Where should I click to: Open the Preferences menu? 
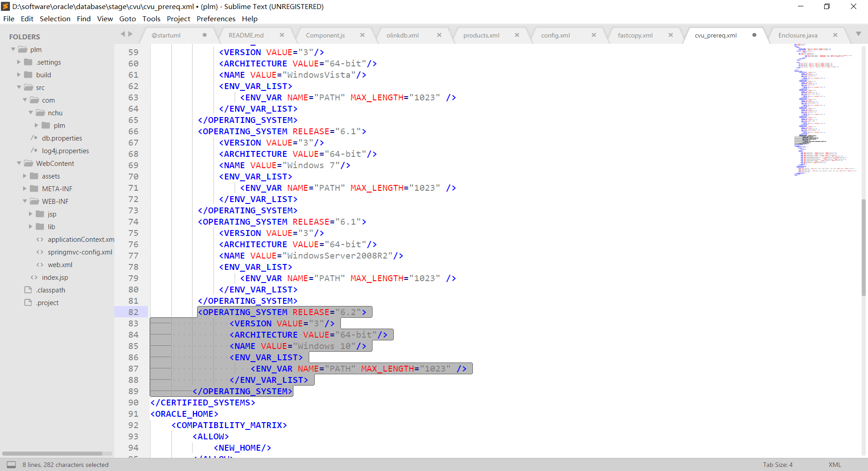216,19
